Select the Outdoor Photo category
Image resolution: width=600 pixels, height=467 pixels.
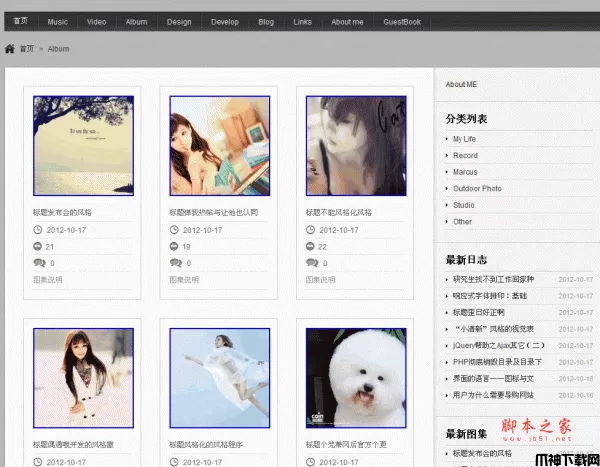[477, 188]
